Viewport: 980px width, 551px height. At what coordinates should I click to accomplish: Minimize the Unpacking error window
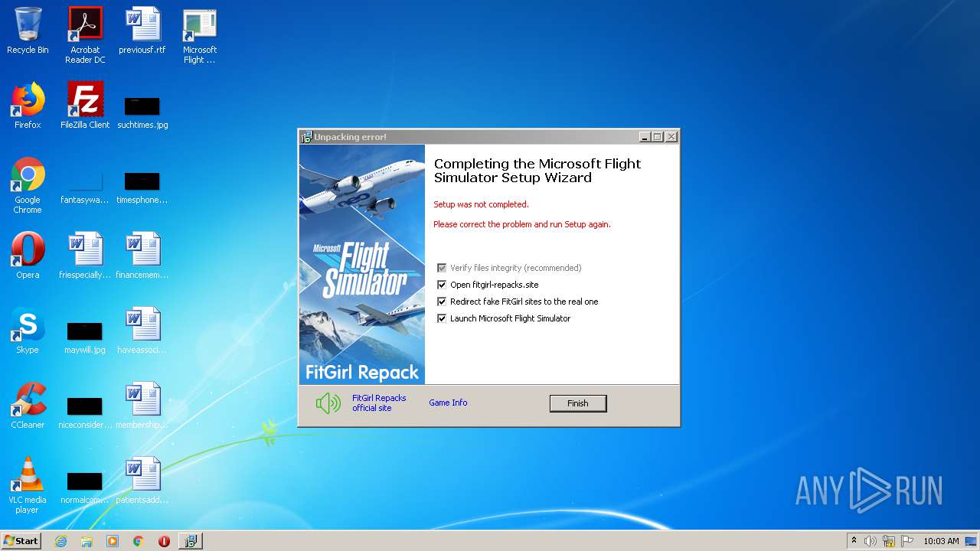(x=645, y=137)
